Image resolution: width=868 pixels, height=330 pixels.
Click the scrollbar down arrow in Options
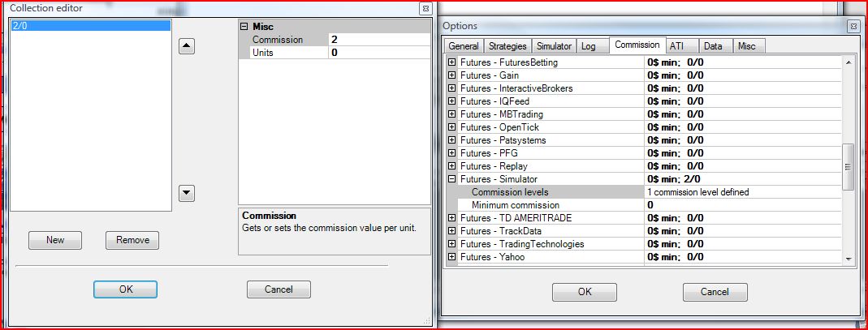click(x=849, y=258)
